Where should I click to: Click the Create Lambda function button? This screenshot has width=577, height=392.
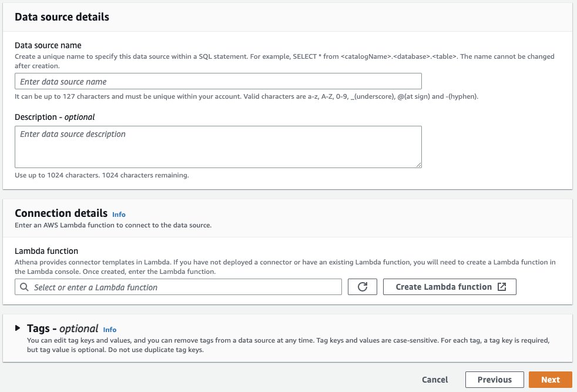[x=449, y=287]
